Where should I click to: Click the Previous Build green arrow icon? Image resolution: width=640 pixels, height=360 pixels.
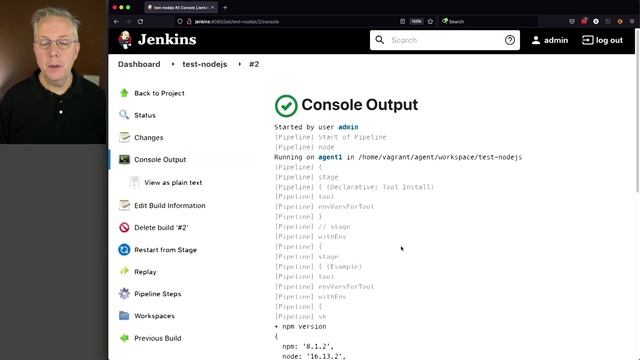(x=124, y=338)
